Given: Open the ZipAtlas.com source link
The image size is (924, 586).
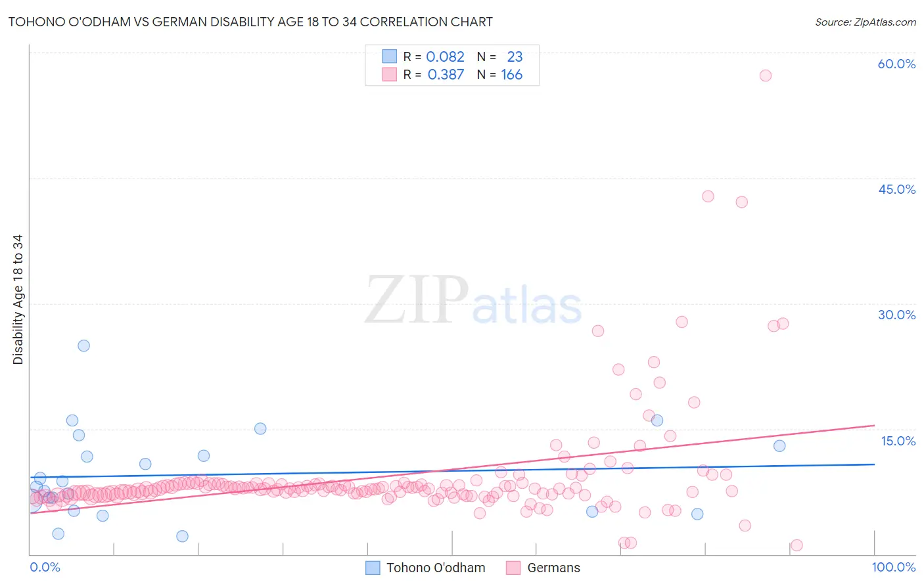Looking at the screenshot, I should coord(866,22).
